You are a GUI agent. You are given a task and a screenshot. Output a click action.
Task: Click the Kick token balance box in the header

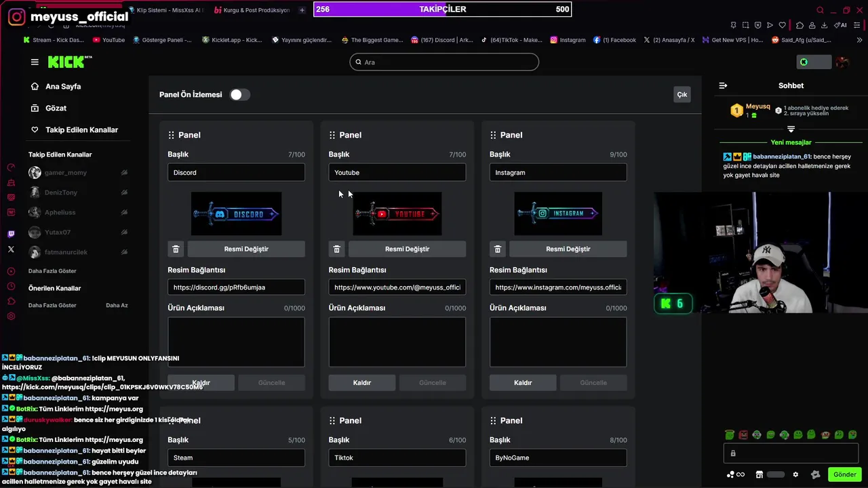pos(814,62)
